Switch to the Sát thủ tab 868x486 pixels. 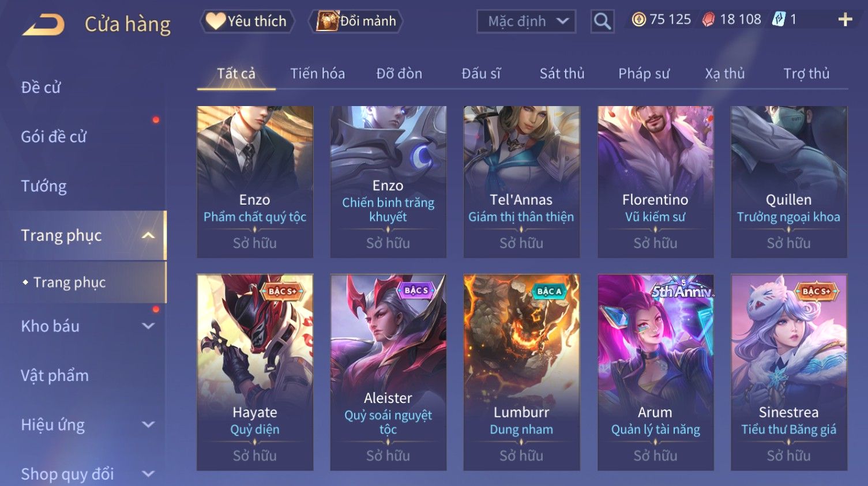pos(562,74)
